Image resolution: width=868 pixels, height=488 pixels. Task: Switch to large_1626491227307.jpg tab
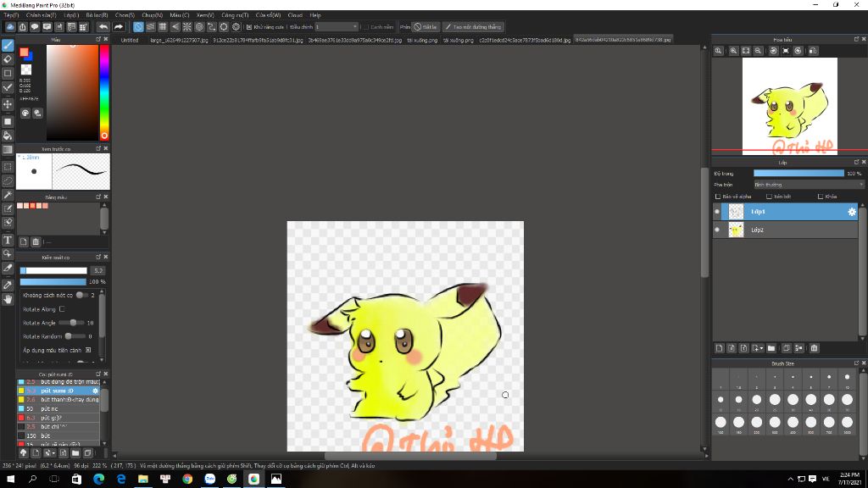click(x=179, y=41)
